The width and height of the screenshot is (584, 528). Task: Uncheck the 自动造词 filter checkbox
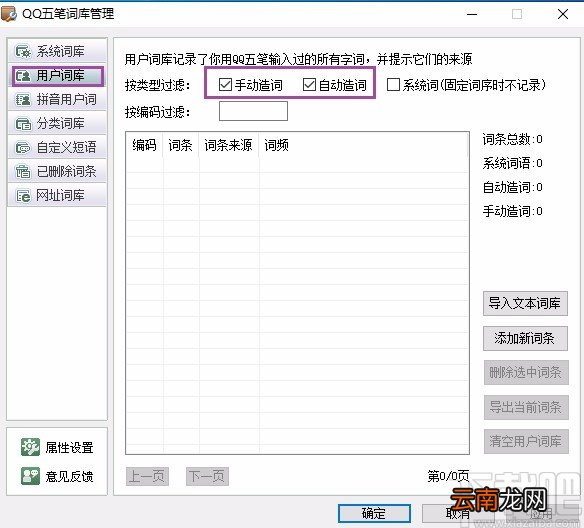tap(309, 85)
